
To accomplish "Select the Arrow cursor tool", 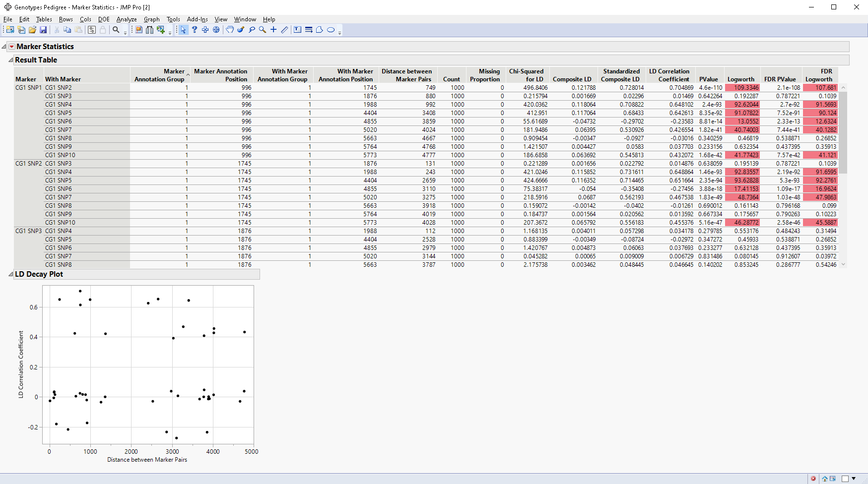I will coord(183,30).
